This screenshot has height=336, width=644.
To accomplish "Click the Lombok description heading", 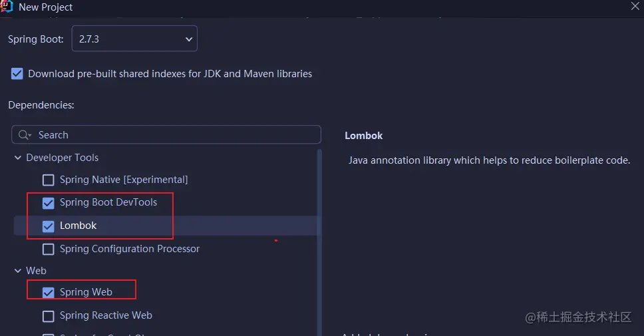I will pos(363,136).
